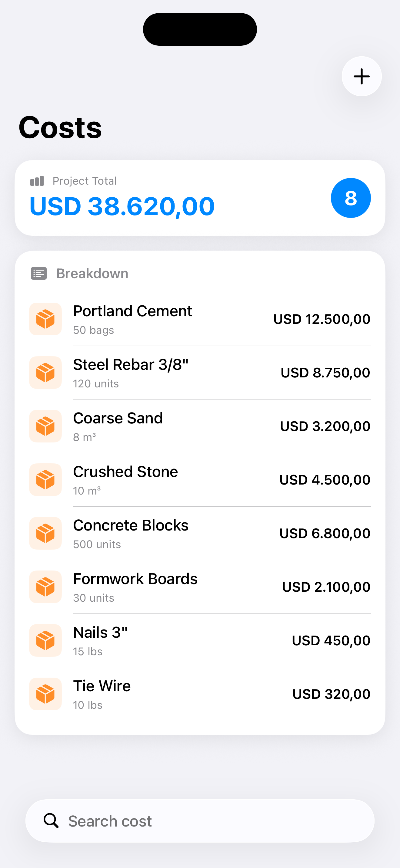Click the Project Total chart icon
Screen dimensions: 400x868
click(x=37, y=181)
